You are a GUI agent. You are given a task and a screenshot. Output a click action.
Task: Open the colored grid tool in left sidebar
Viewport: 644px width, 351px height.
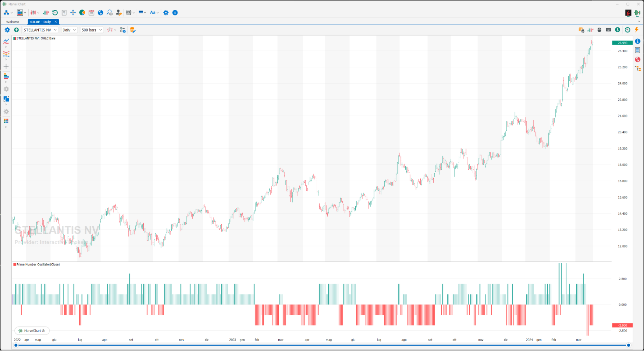6,121
